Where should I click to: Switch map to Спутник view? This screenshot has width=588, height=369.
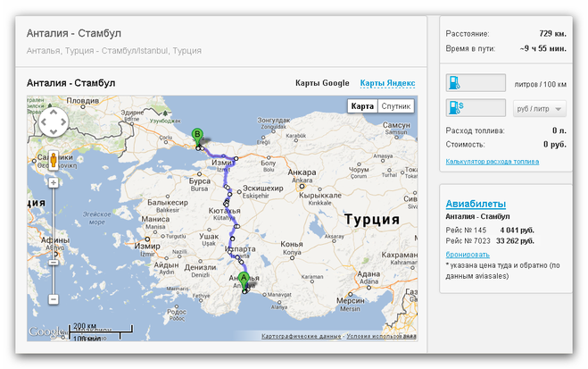(395, 106)
